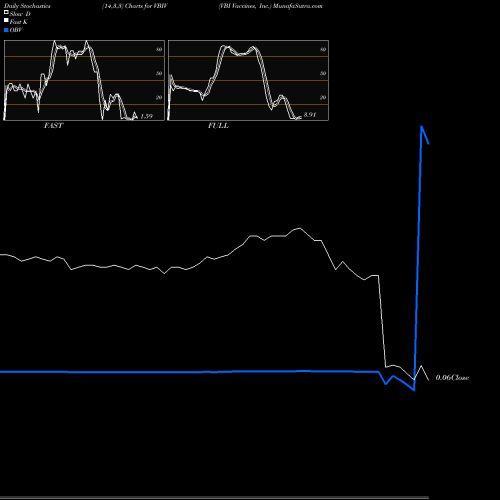Screen dimensions: 500x500
Task: Click the 50 level label in FULL chart
Action: tap(323, 73)
